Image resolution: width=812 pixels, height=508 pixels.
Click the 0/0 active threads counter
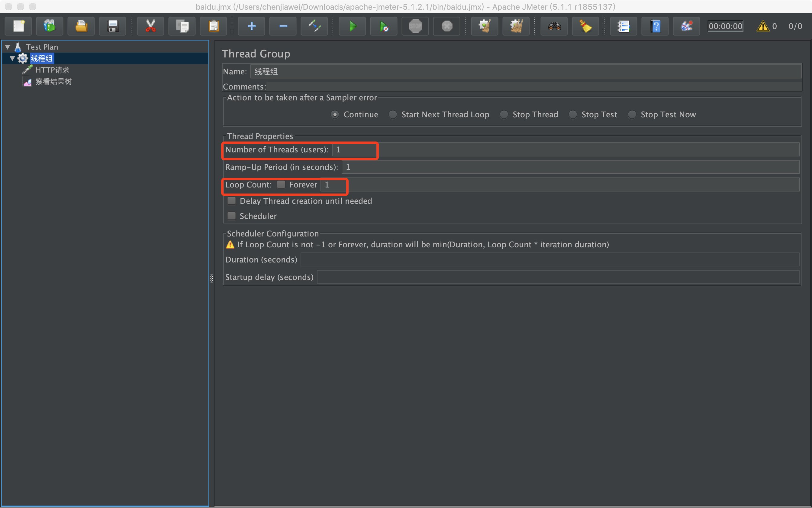795,26
